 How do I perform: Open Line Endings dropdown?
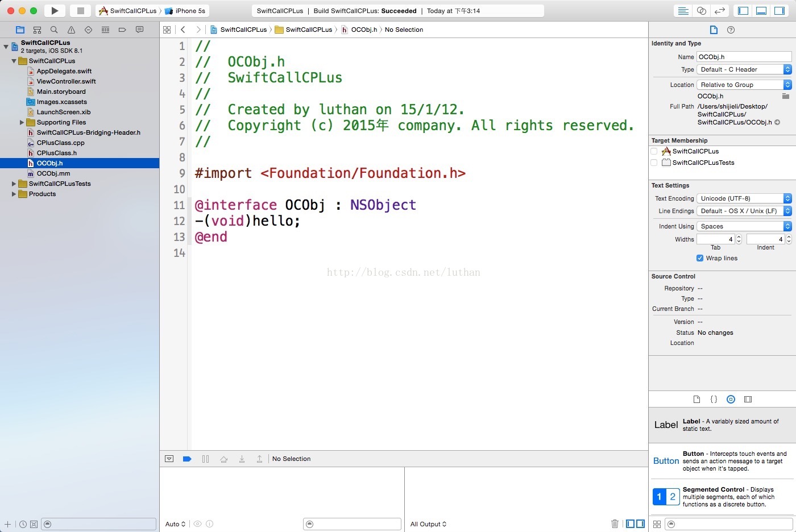tap(744, 211)
